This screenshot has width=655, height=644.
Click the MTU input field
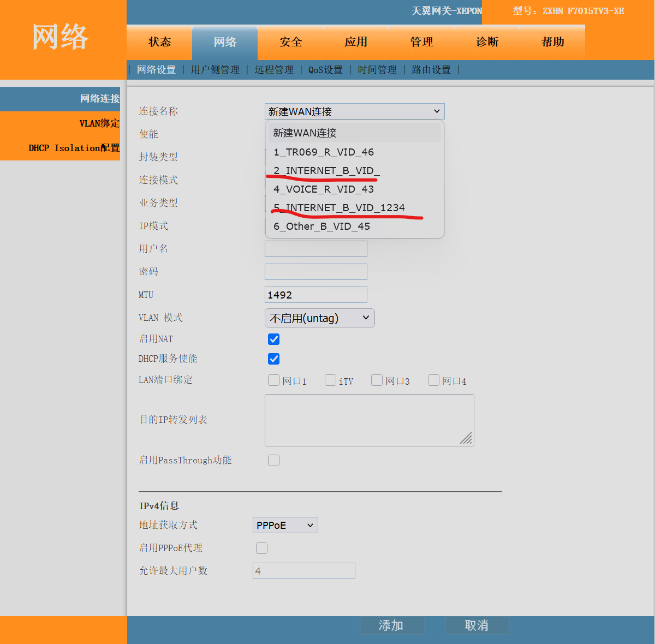click(x=315, y=295)
